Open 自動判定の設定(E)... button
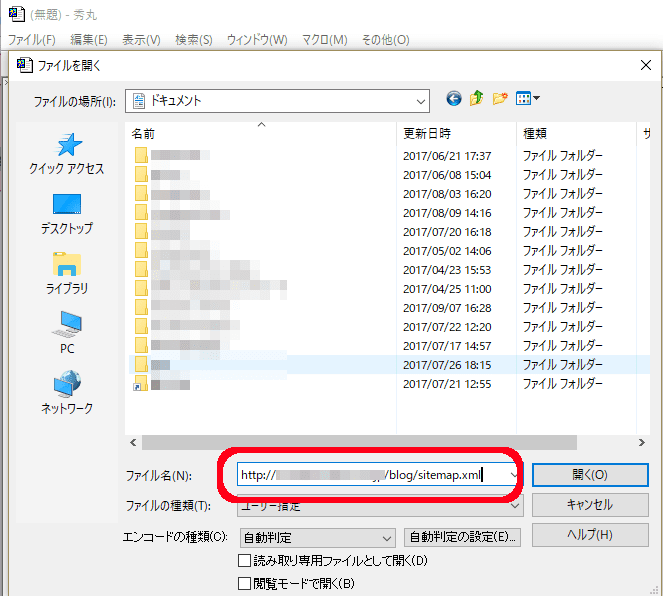 [x=463, y=537]
